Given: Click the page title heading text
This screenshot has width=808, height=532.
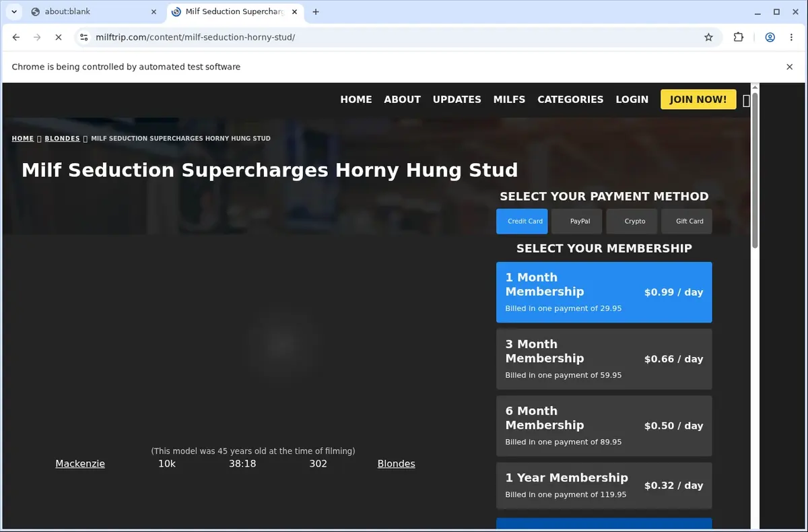Looking at the screenshot, I should 269,170.
